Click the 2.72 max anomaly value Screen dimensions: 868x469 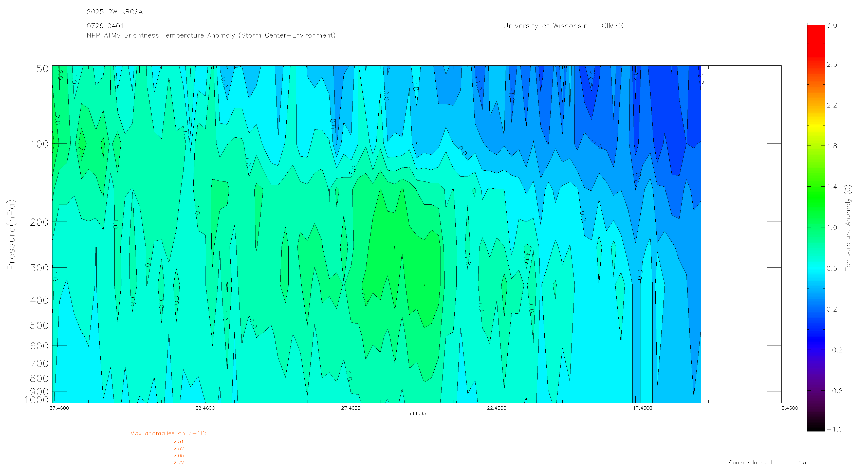[179, 463]
